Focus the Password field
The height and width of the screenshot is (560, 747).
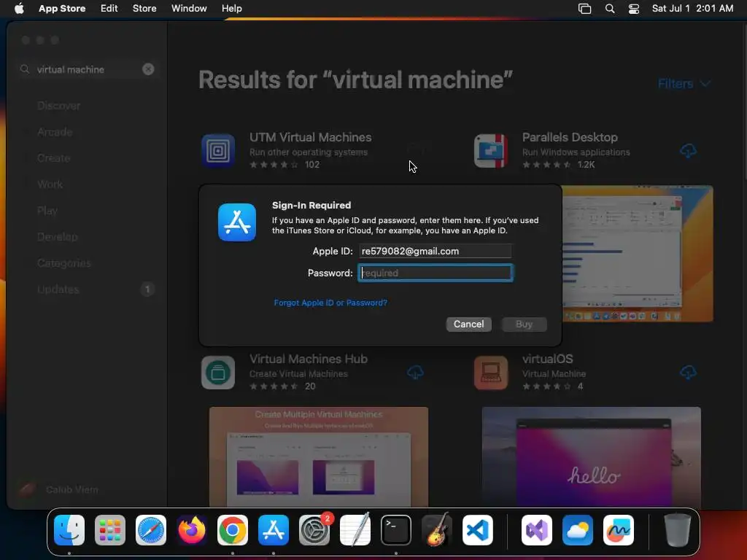coord(436,273)
